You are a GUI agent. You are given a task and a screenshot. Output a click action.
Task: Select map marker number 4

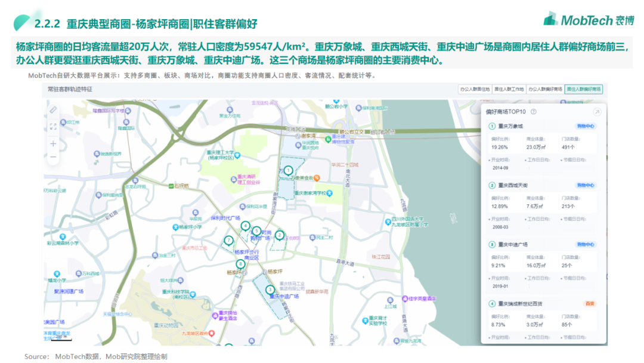pos(245,225)
